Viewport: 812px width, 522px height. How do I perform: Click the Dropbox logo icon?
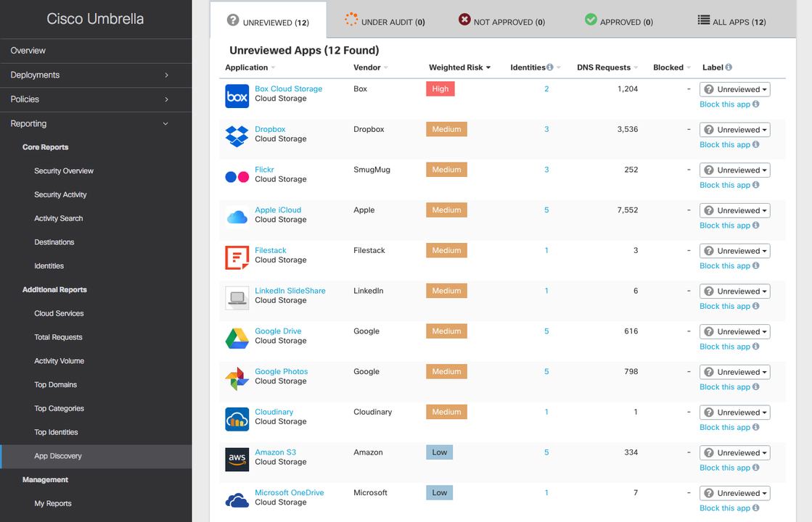click(237, 136)
